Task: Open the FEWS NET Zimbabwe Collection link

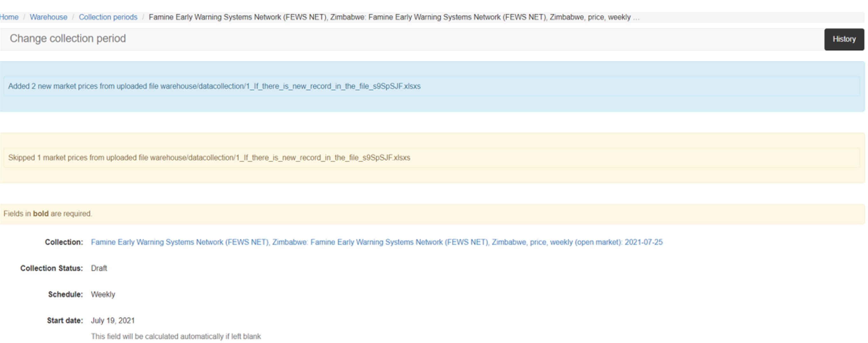Action: coord(376,242)
